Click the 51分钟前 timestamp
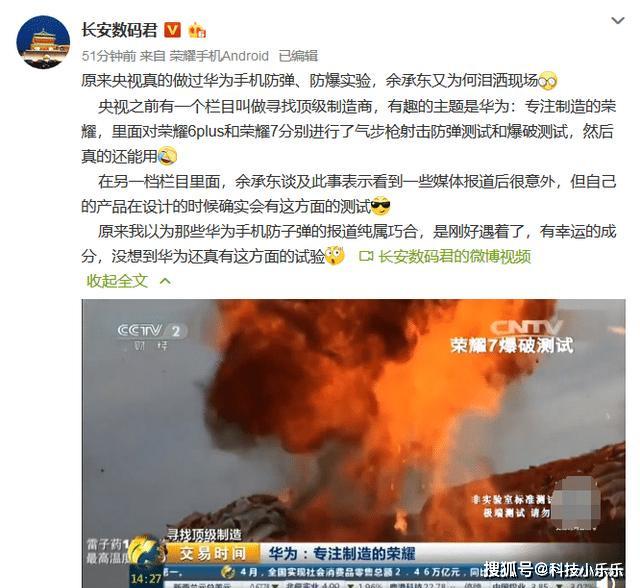640x588 pixels. tap(109, 56)
